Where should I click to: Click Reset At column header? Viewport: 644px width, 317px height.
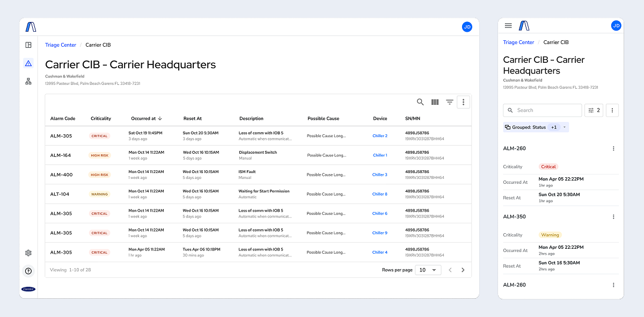193,118
